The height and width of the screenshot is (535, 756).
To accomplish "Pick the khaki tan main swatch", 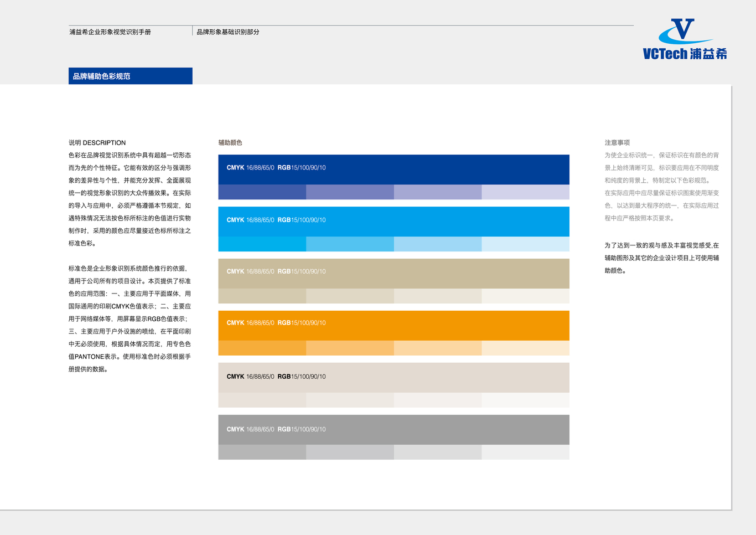I will [393, 274].
